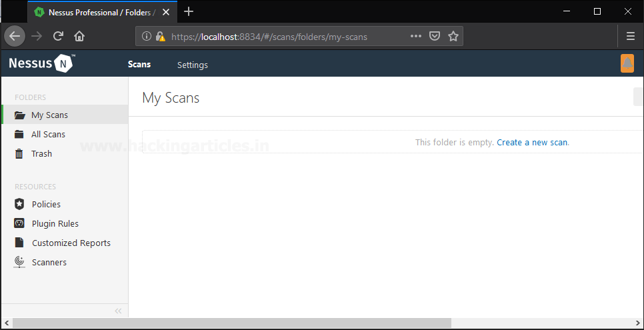
Task: Bookmark this page with star
Action: [453, 36]
